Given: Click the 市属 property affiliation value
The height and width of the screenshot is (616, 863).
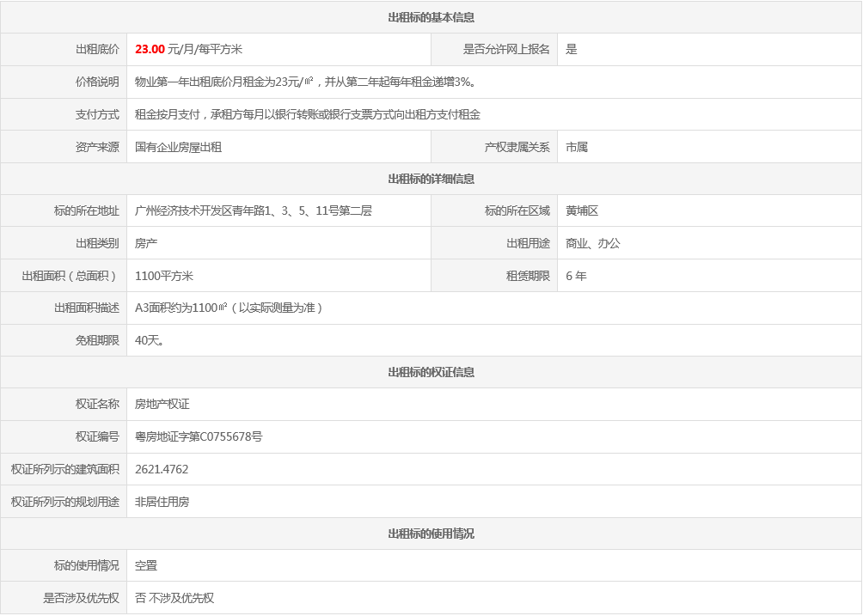Looking at the screenshot, I should [x=577, y=147].
